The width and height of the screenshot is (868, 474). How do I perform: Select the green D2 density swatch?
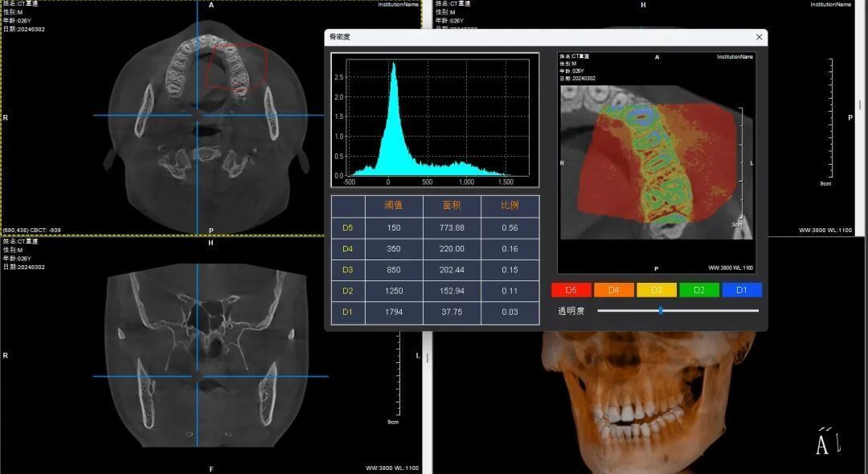click(699, 290)
